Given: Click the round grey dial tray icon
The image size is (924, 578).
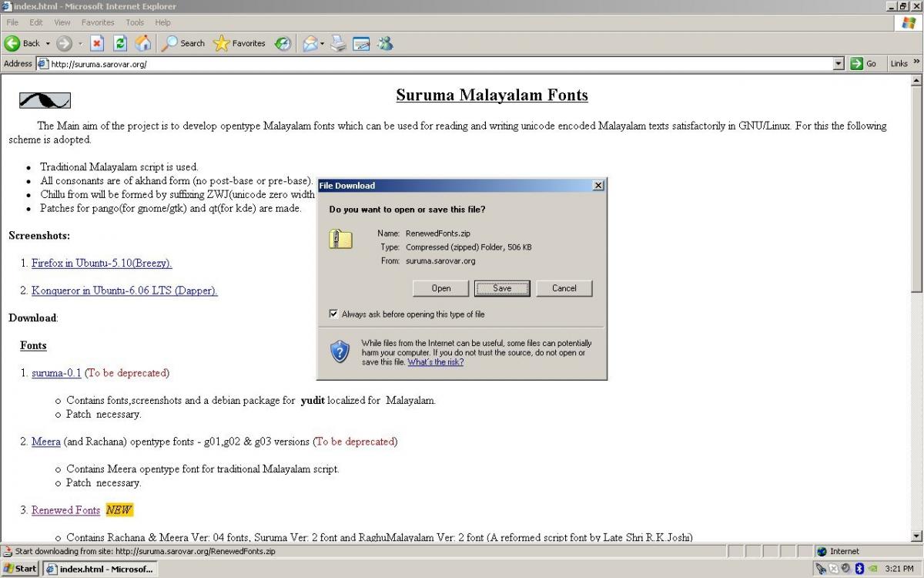Looking at the screenshot, I should click(846, 569).
